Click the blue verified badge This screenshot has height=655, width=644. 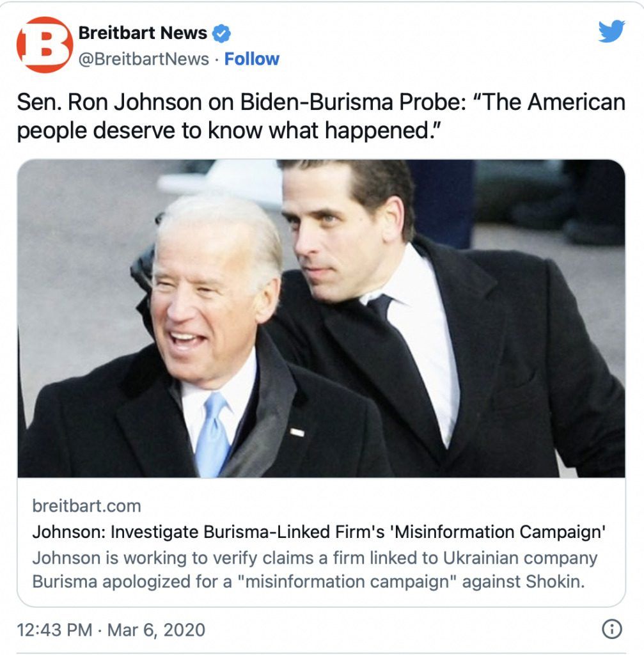(x=221, y=33)
